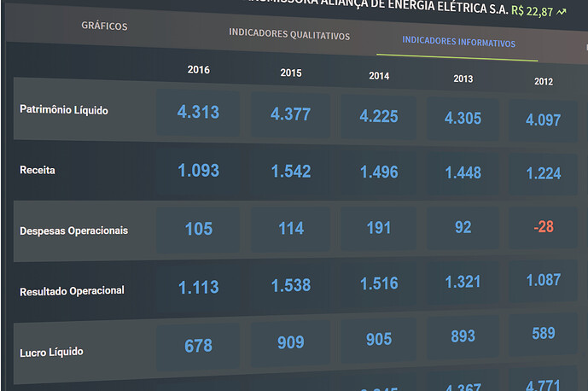
Task: Click Resultado Operacional value 1.321
Action: pyautogui.click(x=463, y=282)
